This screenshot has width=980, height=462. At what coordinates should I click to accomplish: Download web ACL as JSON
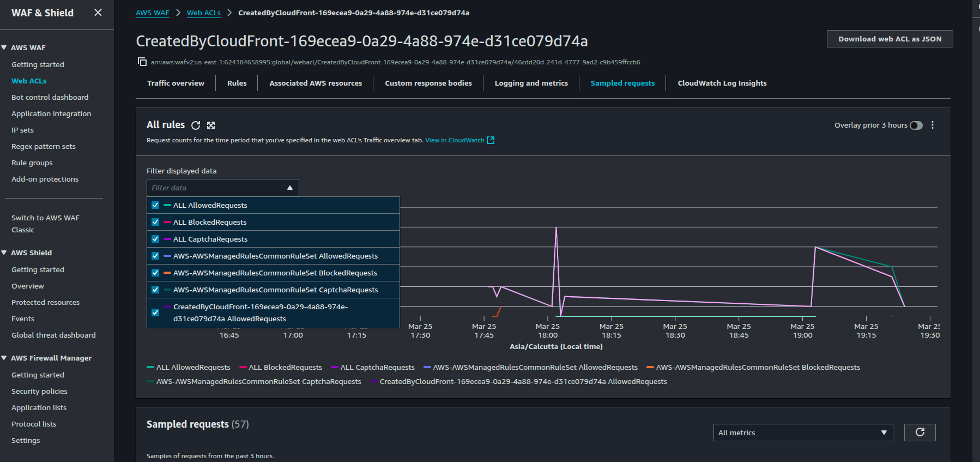[890, 39]
